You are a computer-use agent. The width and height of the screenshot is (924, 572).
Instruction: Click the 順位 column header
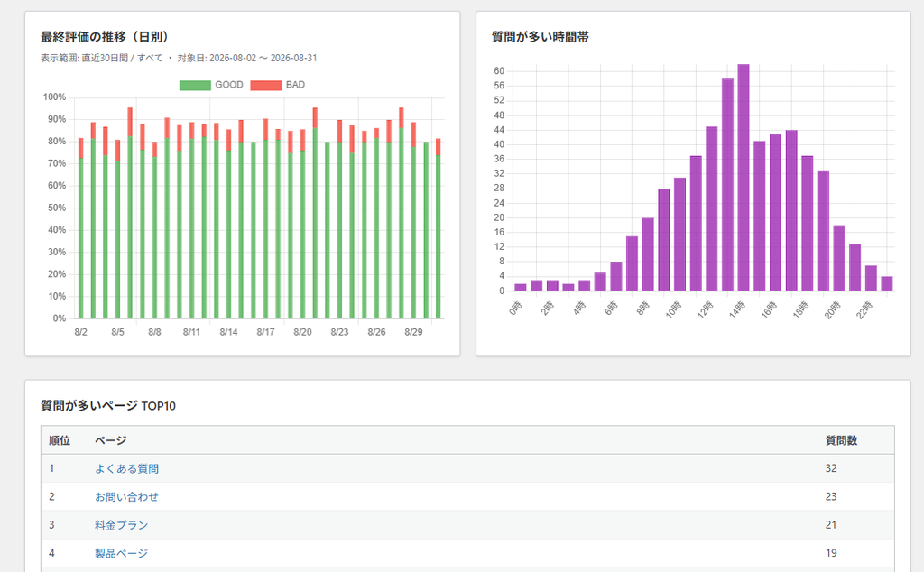(x=60, y=440)
